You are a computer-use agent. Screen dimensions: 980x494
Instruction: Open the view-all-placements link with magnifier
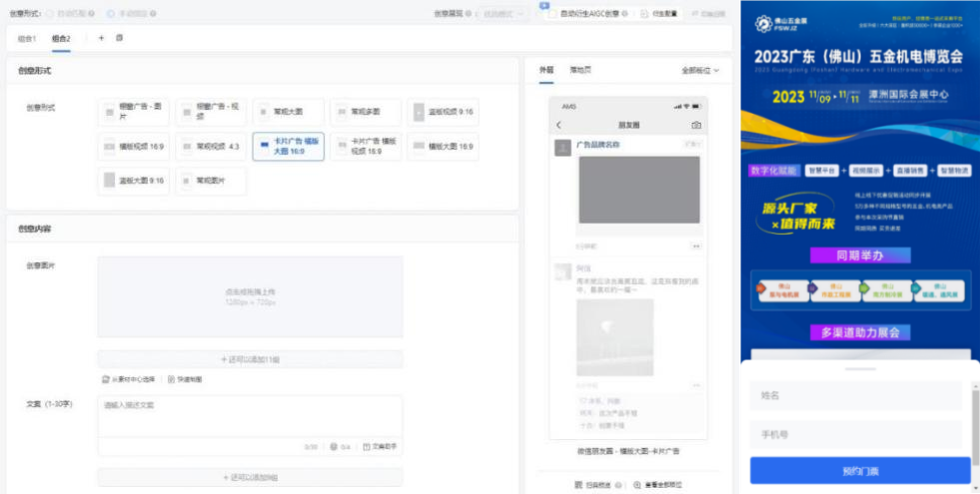point(658,485)
